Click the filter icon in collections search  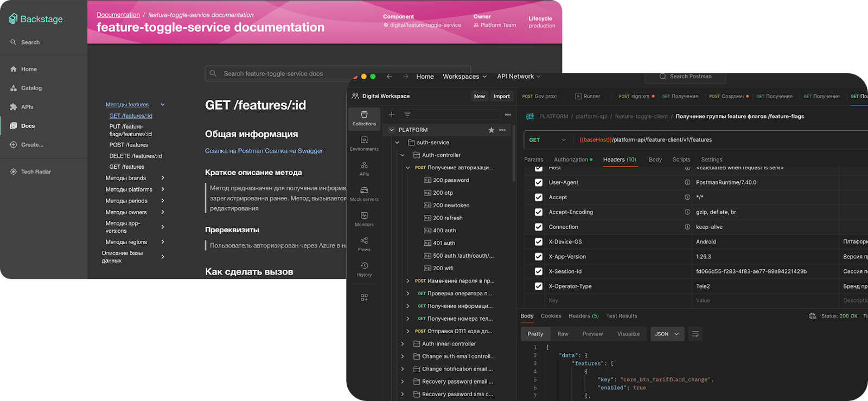coord(407,114)
